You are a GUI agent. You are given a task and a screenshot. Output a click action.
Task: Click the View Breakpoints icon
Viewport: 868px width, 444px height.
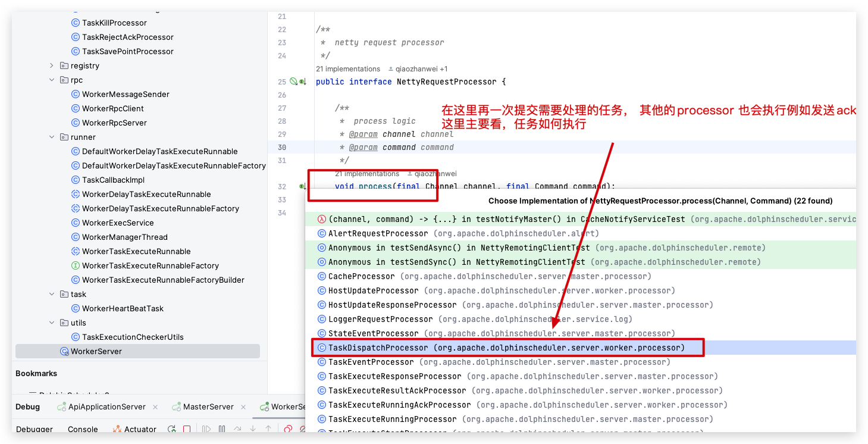pos(288,429)
